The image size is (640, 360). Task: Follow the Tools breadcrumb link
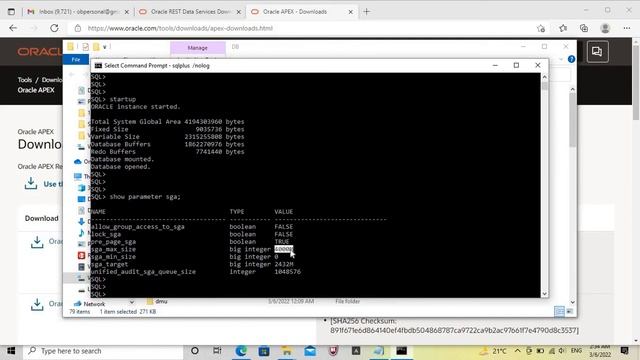point(24,80)
